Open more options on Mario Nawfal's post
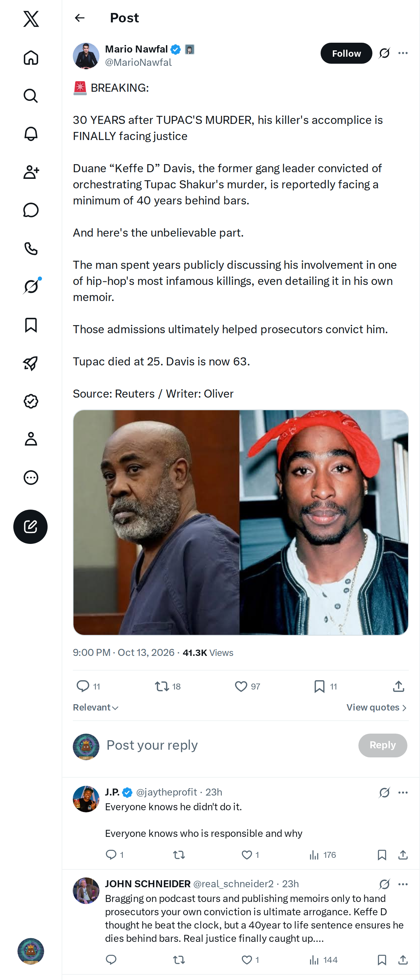Viewport: 420px width, 980px height. [403, 53]
